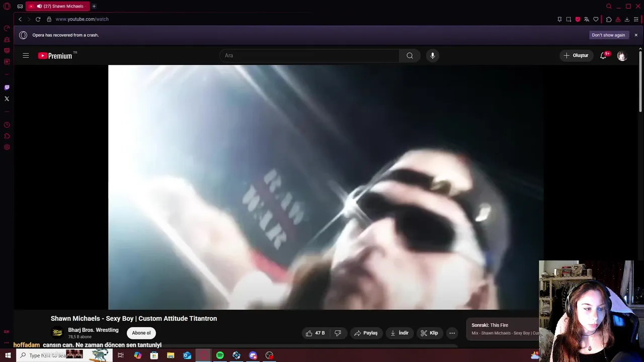Select the Shawn Michaels browser tab
The image size is (644, 362).
coord(58,7)
